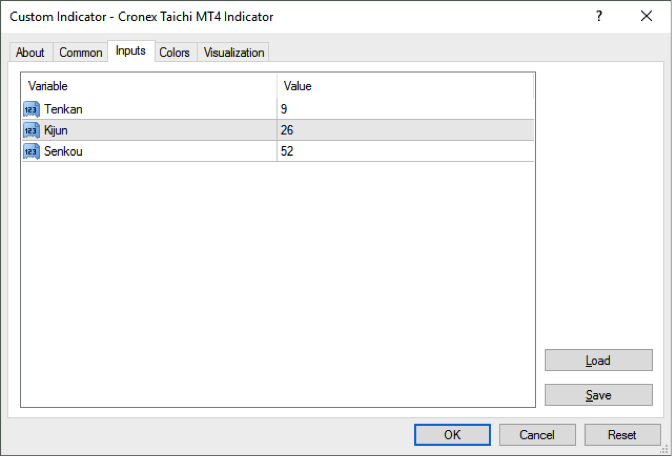Select the Senkou value 52 cell

[405, 151]
